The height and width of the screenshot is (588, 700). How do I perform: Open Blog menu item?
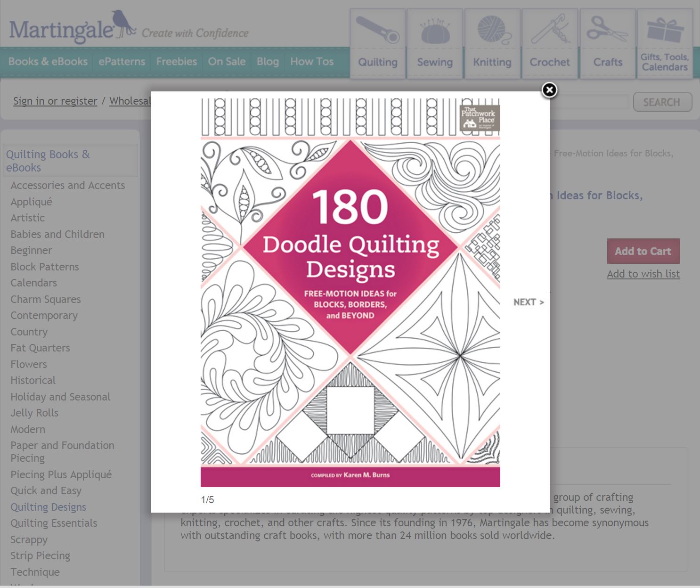tap(268, 62)
